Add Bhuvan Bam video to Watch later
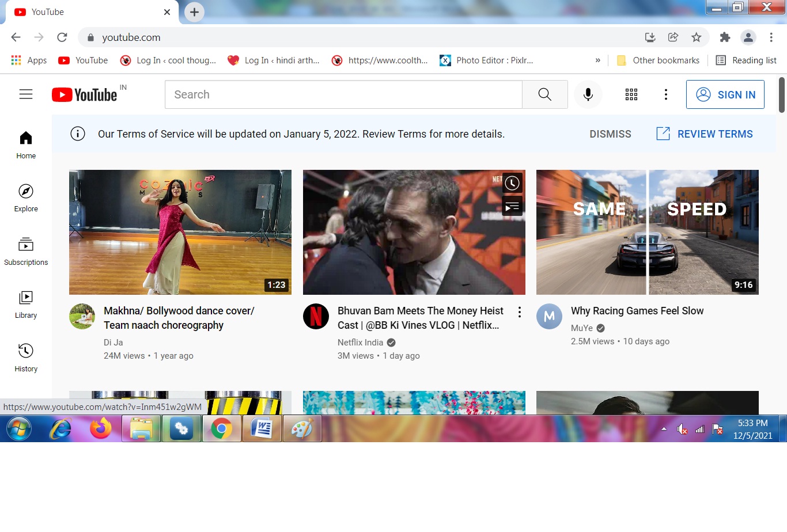 pos(512,183)
